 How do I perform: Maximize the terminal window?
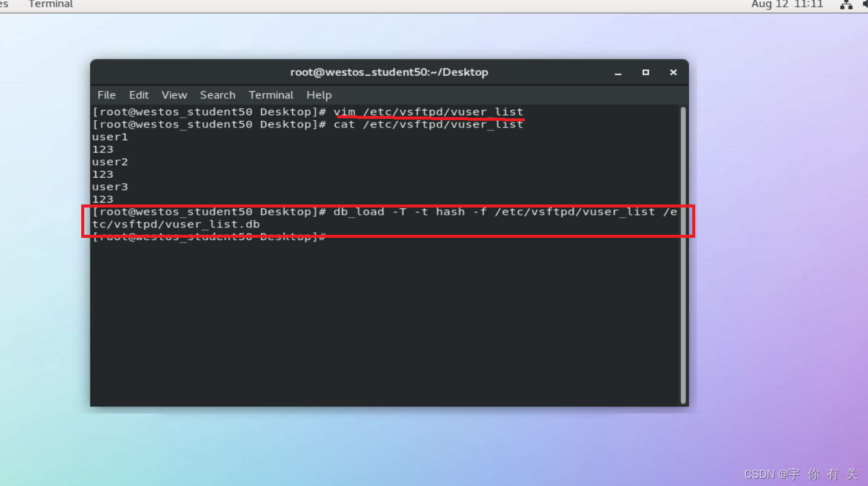point(645,72)
